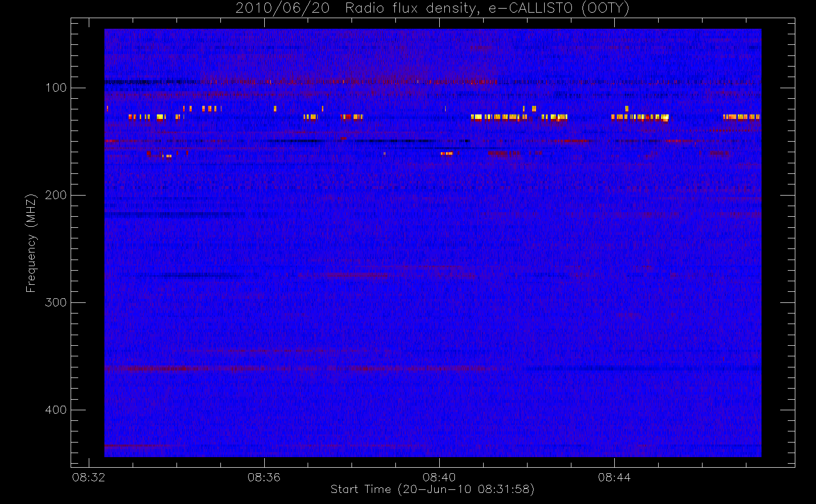Click the 08:32 time tick label
Screen dimensions: 816x504
89,477
